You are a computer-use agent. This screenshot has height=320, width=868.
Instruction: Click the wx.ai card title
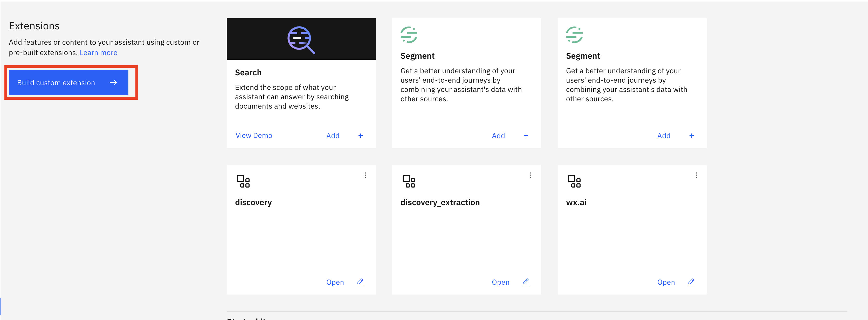pos(576,203)
